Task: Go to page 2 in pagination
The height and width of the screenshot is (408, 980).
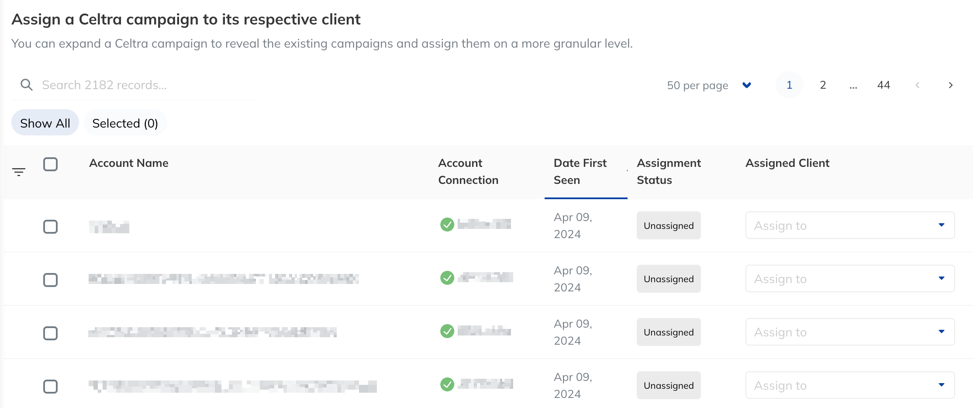Action: tap(823, 85)
